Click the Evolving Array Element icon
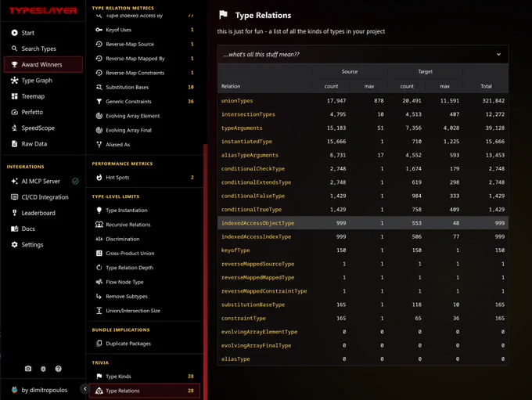532x400 pixels. pyautogui.click(x=99, y=116)
